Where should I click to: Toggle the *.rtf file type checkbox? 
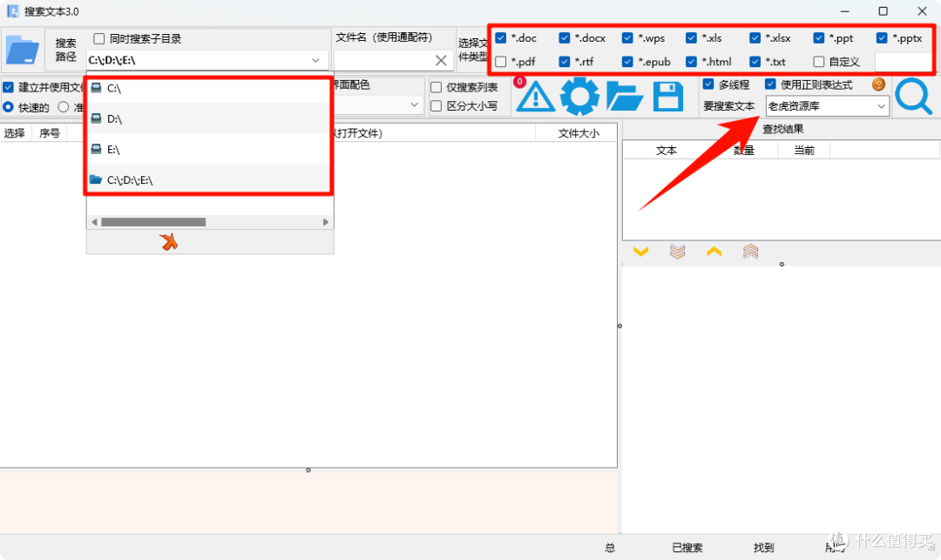564,62
